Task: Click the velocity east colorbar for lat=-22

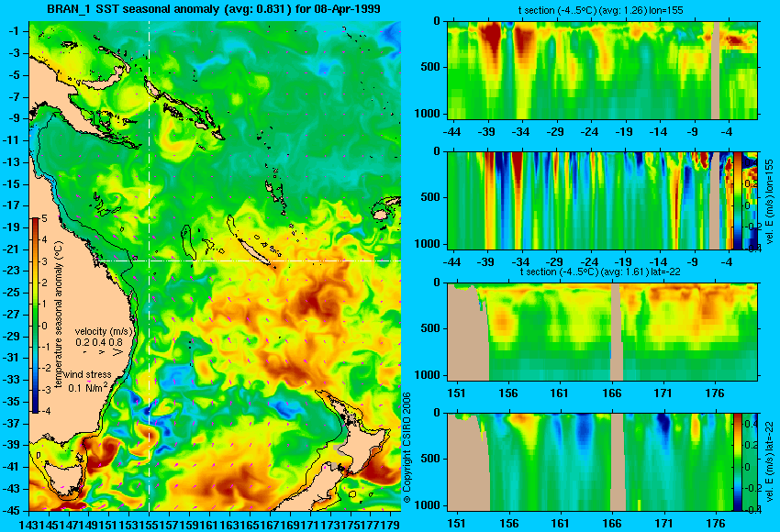Action: pyautogui.click(x=738, y=462)
